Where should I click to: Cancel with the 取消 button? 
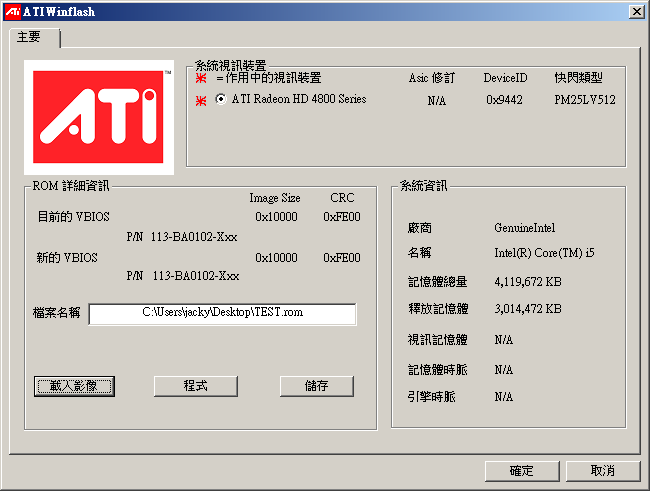point(603,471)
